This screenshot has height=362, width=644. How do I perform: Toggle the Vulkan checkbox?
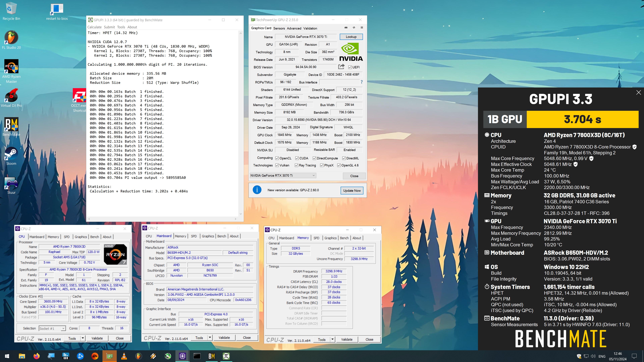point(277,165)
